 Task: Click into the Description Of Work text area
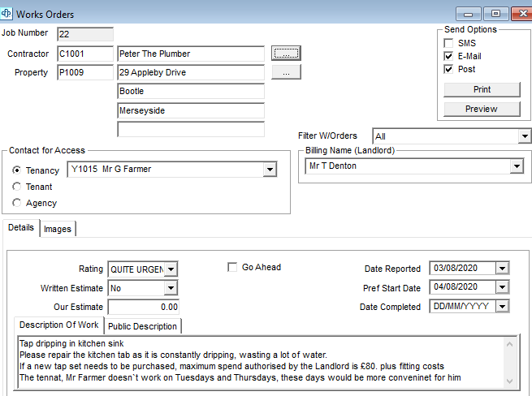click(x=262, y=361)
